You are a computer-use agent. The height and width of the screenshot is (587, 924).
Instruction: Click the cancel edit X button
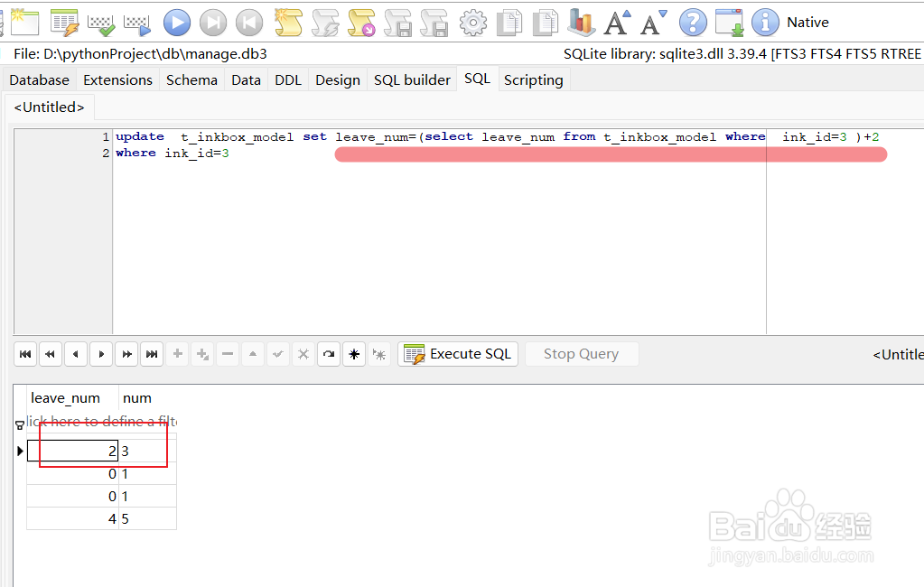click(303, 354)
